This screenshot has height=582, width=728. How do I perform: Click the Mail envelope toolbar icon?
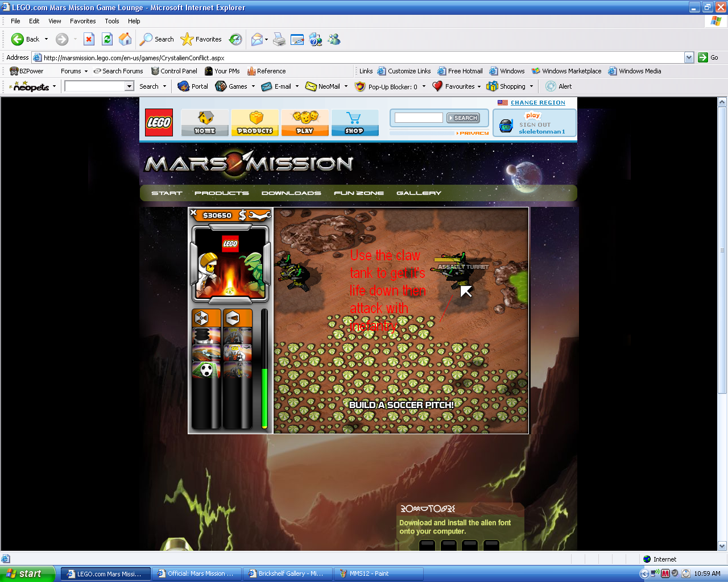click(257, 39)
